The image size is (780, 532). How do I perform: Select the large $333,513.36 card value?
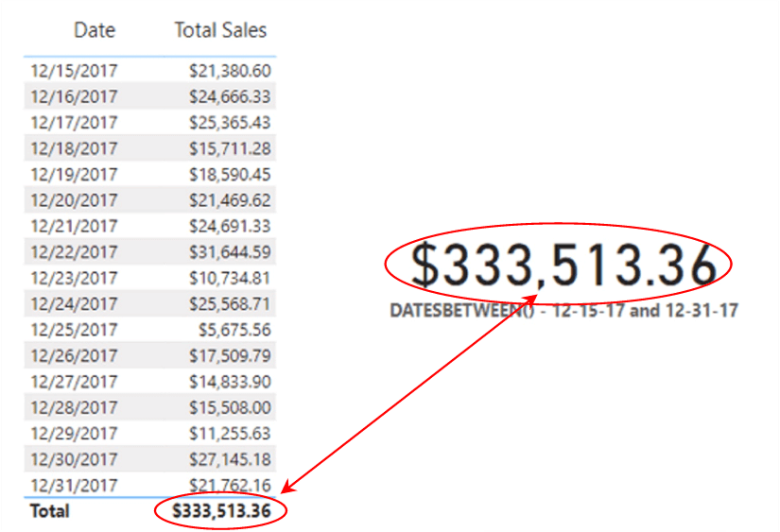coord(563,266)
